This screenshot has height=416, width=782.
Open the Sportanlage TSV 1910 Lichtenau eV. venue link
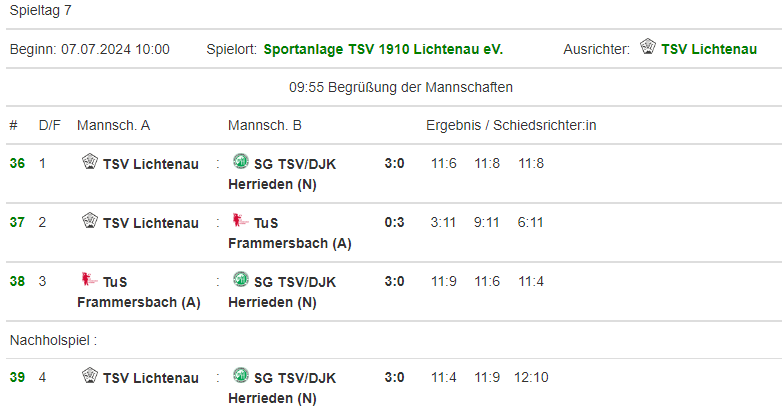(383, 49)
